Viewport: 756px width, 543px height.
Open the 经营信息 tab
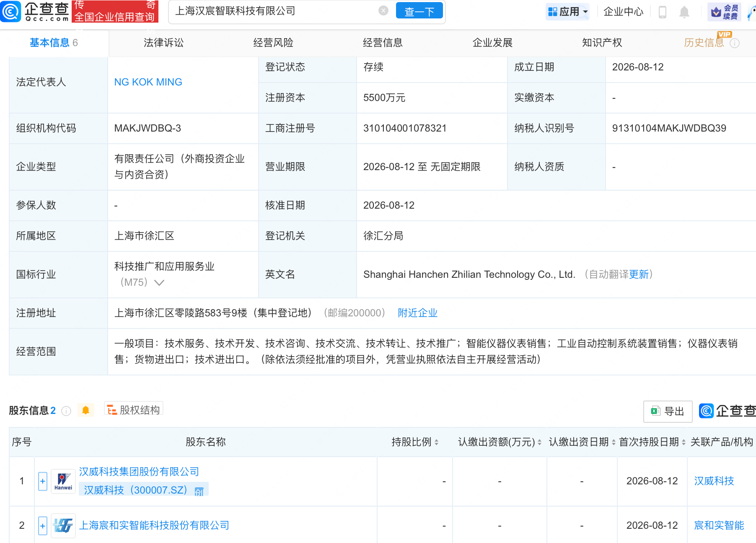[x=383, y=43]
